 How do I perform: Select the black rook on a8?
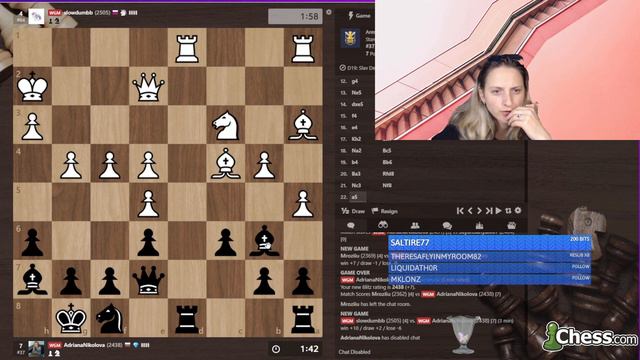[x=303, y=319]
